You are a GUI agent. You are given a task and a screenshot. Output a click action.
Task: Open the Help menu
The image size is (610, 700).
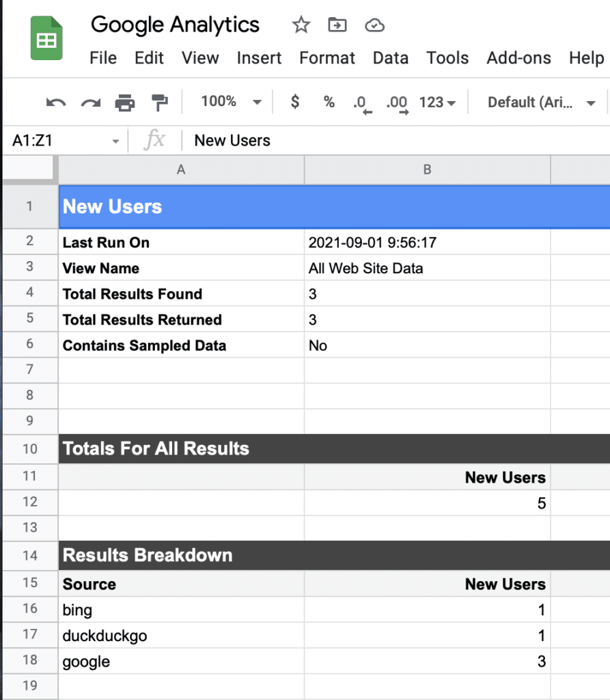pos(587,58)
